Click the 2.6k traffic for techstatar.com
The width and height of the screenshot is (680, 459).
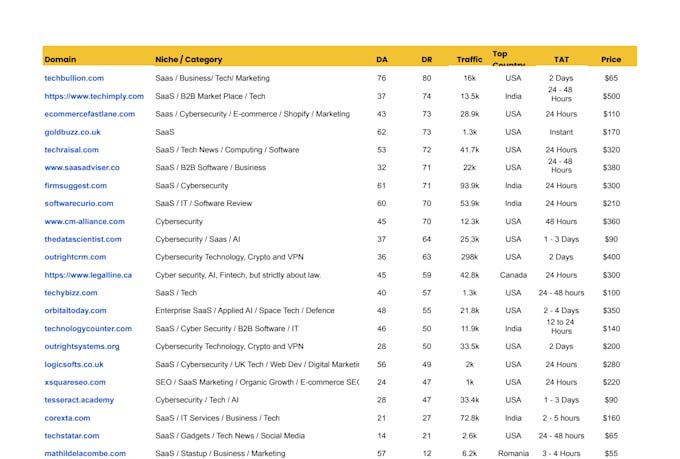tap(470, 436)
